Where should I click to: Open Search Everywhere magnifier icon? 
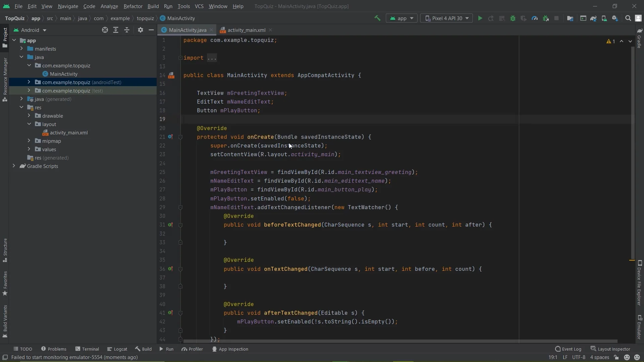628,18
